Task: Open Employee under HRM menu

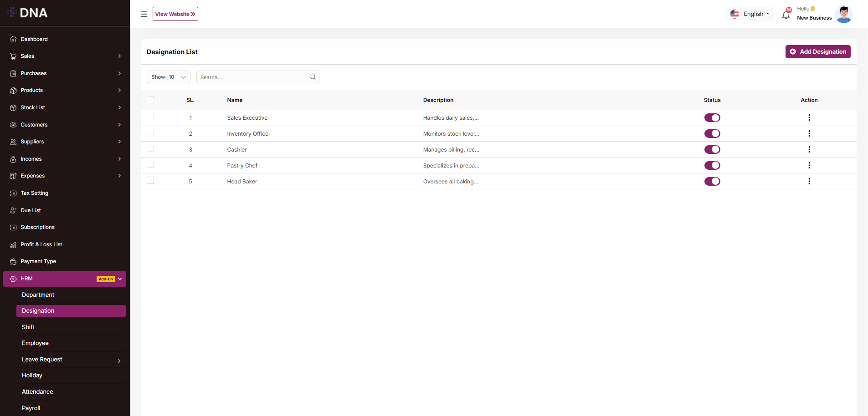Action: tap(36, 343)
